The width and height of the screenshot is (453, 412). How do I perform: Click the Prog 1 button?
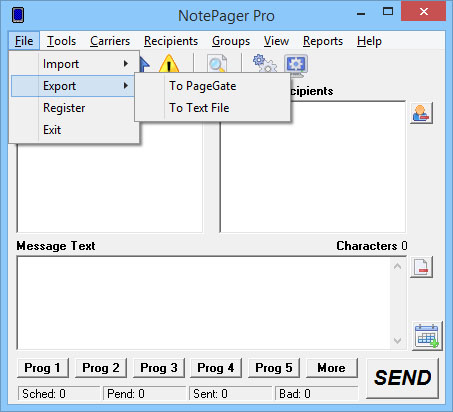(x=43, y=368)
